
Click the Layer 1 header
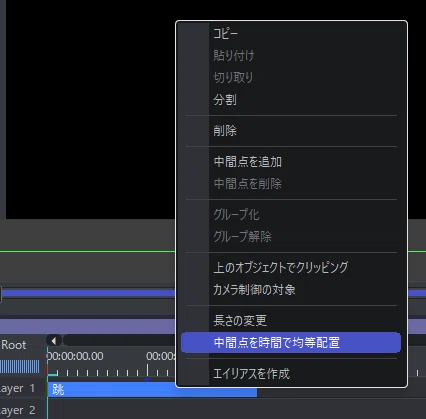coord(17,388)
